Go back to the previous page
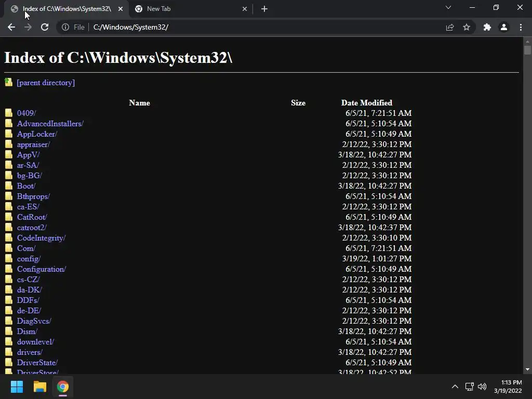This screenshot has width=532, height=399. 11,27
